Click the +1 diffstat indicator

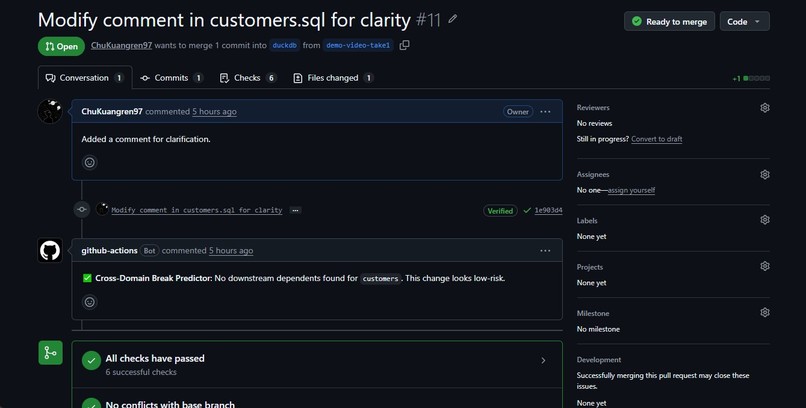coord(751,79)
